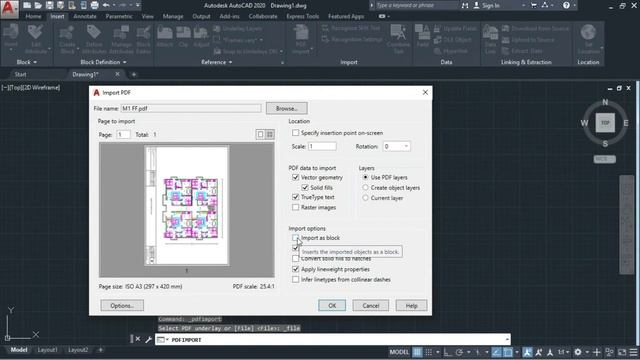Click the Undo arrow icon
The width and height of the screenshot is (640, 360).
click(106, 5)
